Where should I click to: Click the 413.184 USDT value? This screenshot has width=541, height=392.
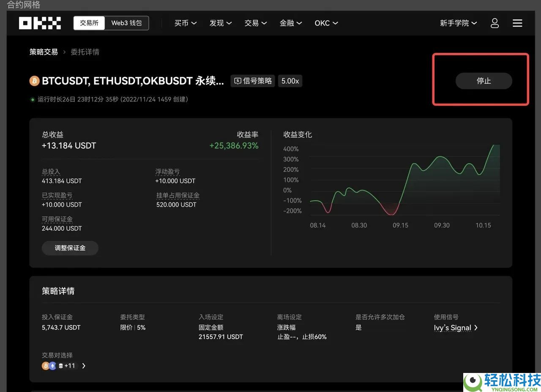coord(62,181)
